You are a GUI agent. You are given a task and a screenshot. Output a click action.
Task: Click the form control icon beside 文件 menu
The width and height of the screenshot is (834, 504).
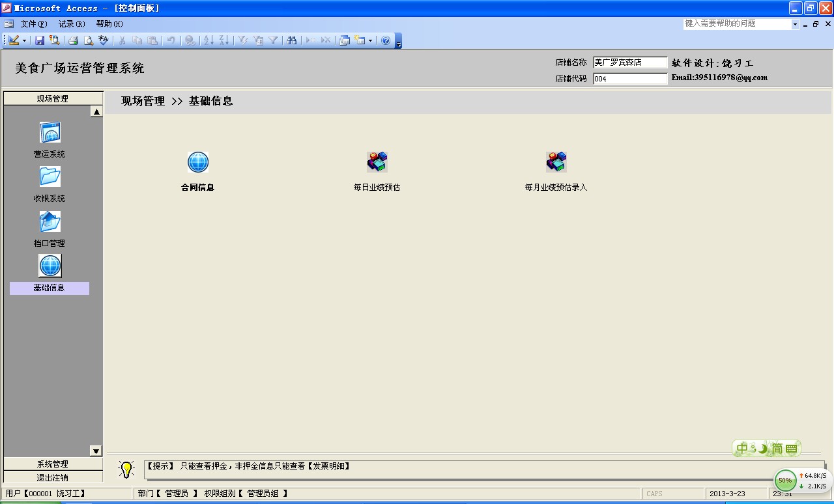[x=9, y=24]
